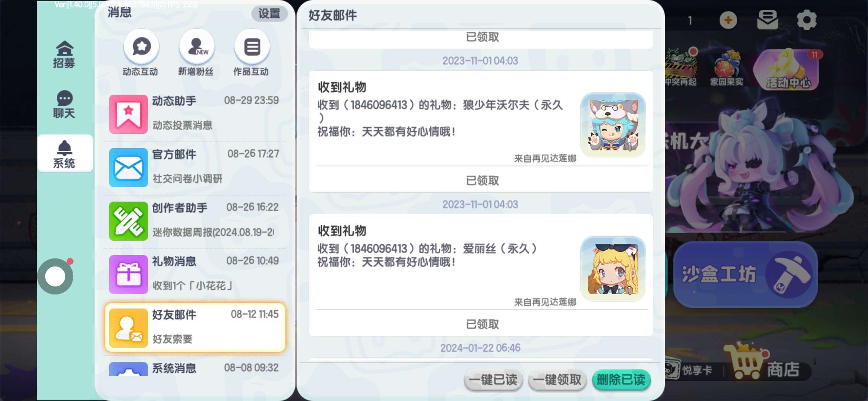This screenshot has height=401, width=868.
Task: Click the 一键领取 button
Action: (x=557, y=380)
